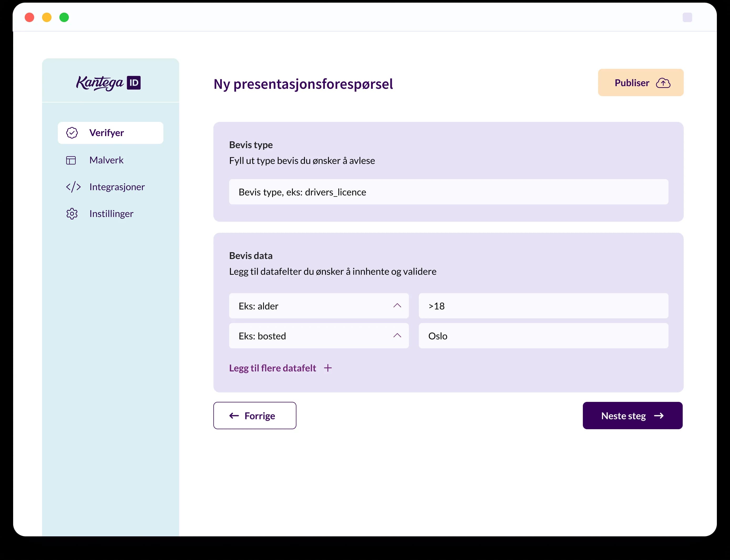
Task: Select the Verifyer badge icon in sidebar
Action: pyautogui.click(x=72, y=133)
